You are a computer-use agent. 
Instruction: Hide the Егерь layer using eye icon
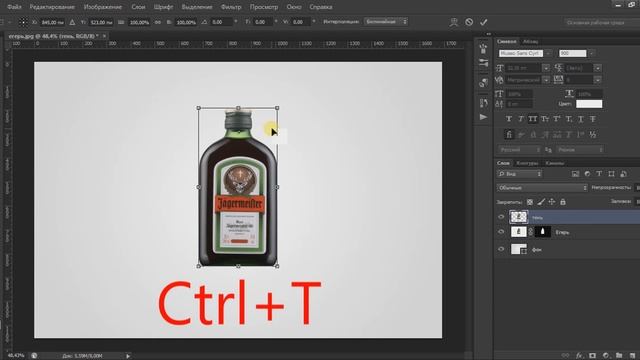(501, 232)
